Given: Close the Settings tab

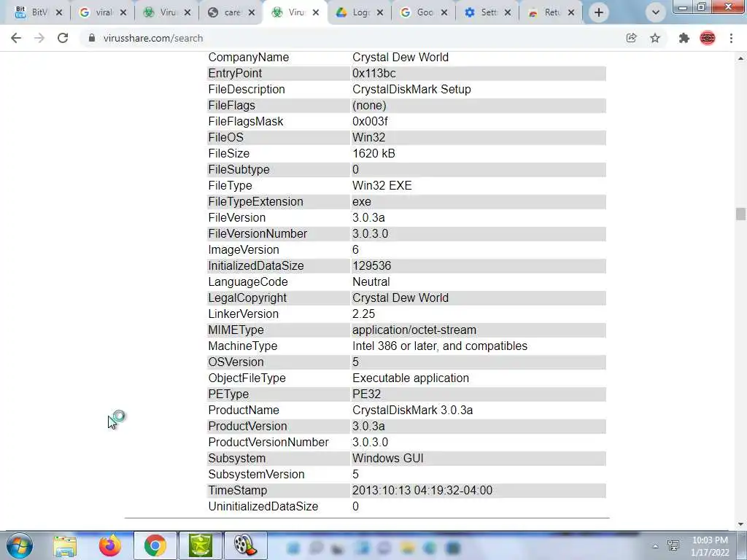Looking at the screenshot, I should coord(508,12).
